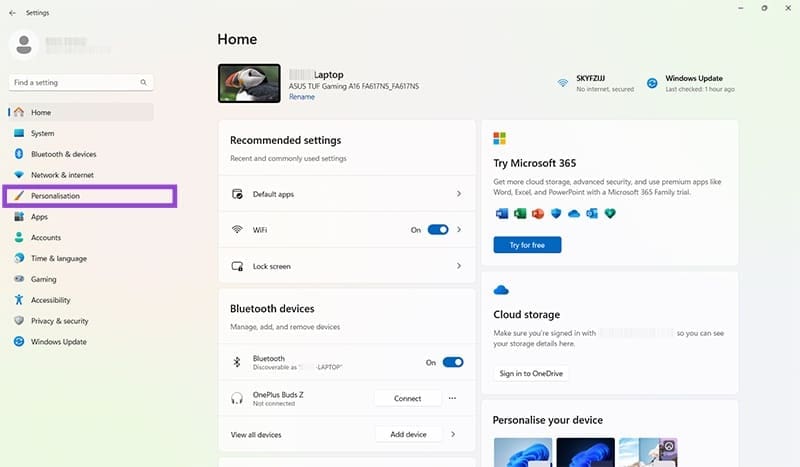Click the back arrow in Settings title bar
The width and height of the screenshot is (800, 467).
(12, 13)
